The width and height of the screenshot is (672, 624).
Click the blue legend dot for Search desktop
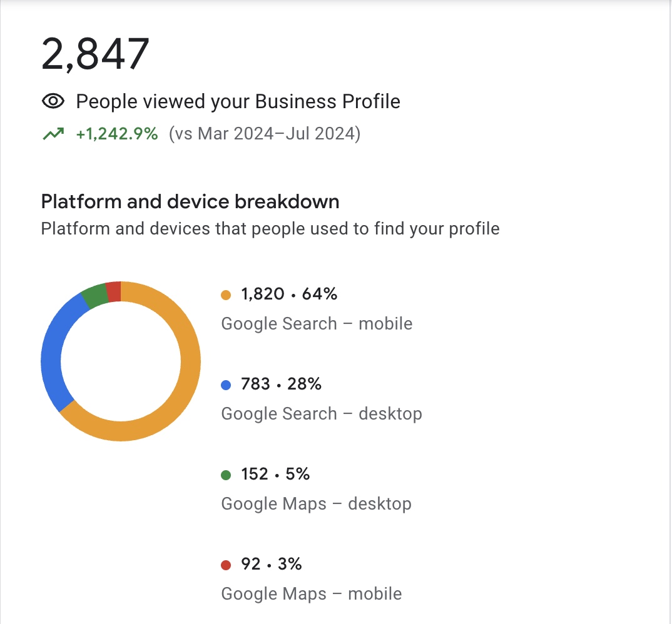(226, 385)
